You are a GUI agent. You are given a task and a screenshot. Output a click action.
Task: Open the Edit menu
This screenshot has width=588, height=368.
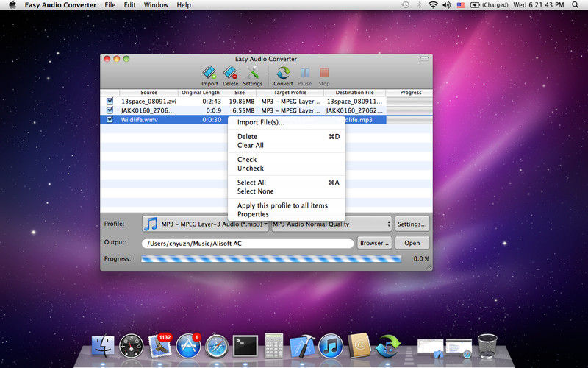pos(130,5)
